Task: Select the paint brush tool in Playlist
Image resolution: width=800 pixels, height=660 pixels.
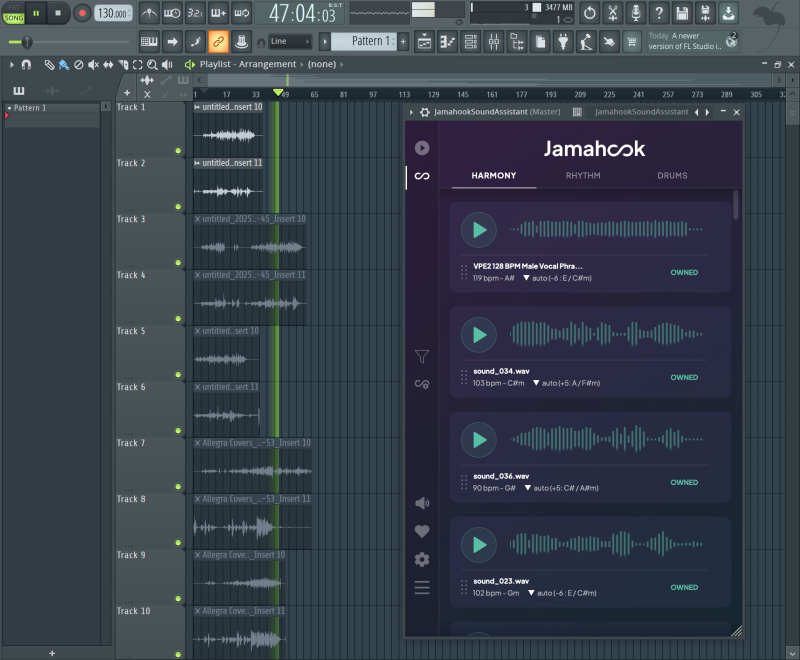Action: (x=64, y=65)
